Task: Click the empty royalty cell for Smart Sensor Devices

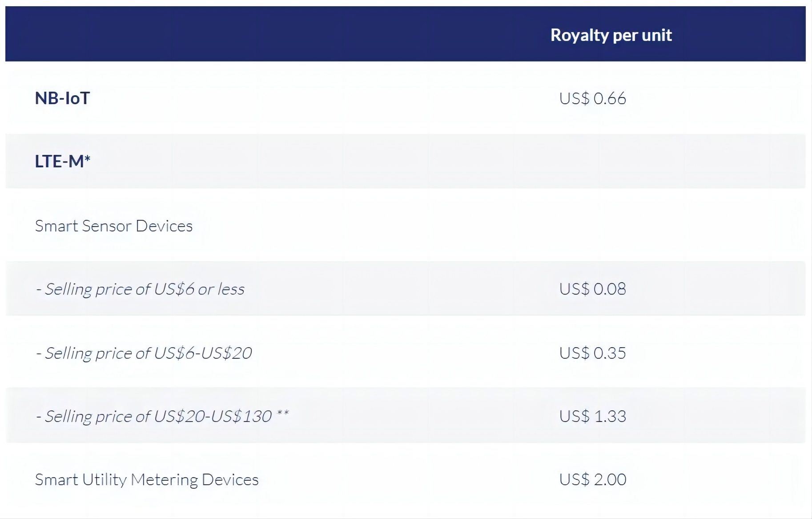Action: pyautogui.click(x=593, y=226)
